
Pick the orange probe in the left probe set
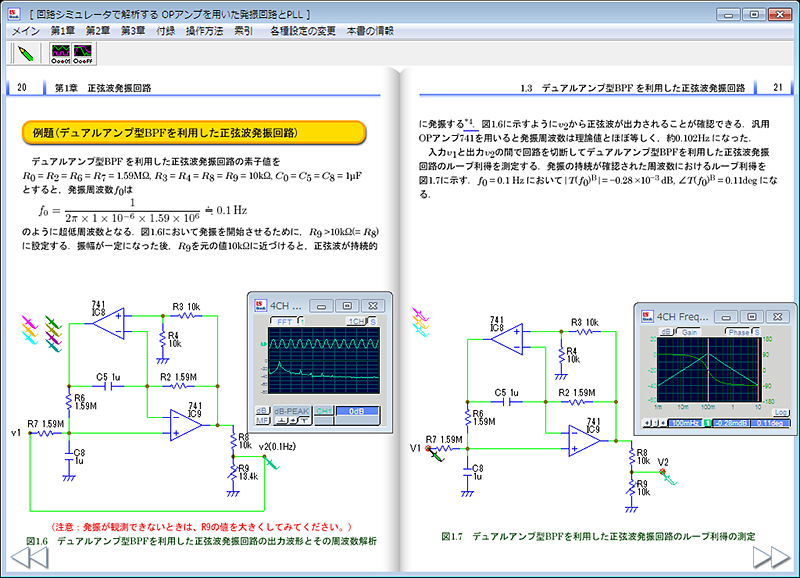click(x=30, y=330)
